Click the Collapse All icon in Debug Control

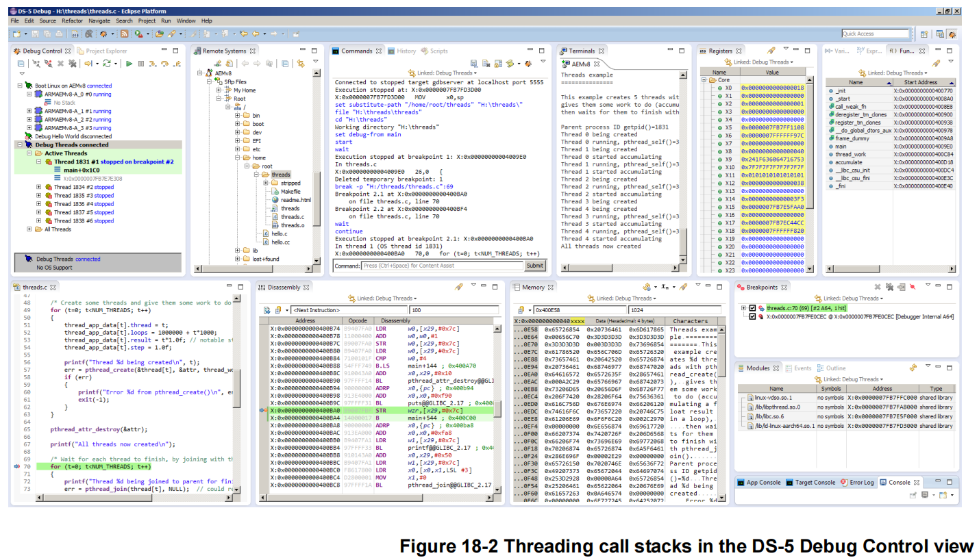[x=21, y=64]
